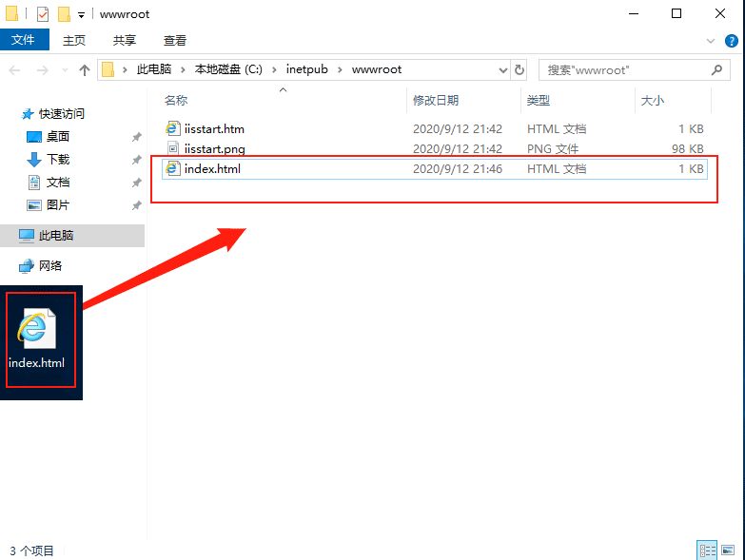Select the iisstart.png file
Image resolution: width=745 pixels, height=560 pixels.
click(x=434, y=149)
